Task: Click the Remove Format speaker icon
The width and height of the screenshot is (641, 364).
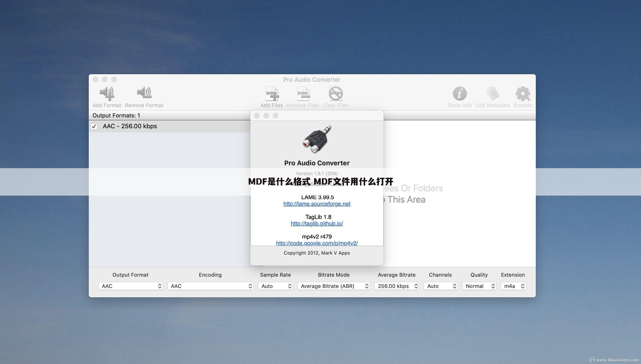Action: coord(144,93)
